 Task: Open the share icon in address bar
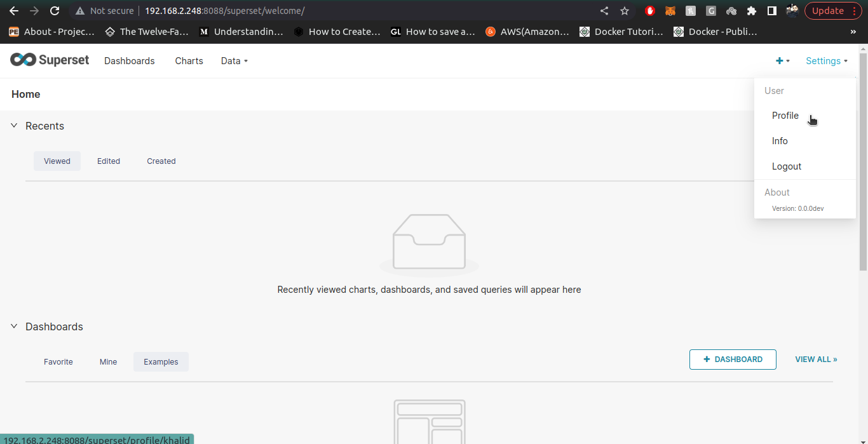[604, 11]
